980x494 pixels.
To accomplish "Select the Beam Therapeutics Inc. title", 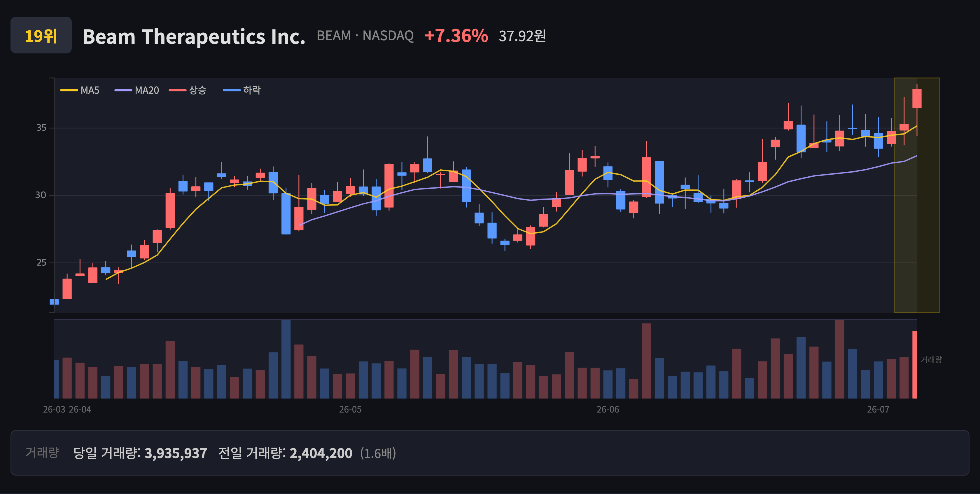I will pyautogui.click(x=194, y=36).
